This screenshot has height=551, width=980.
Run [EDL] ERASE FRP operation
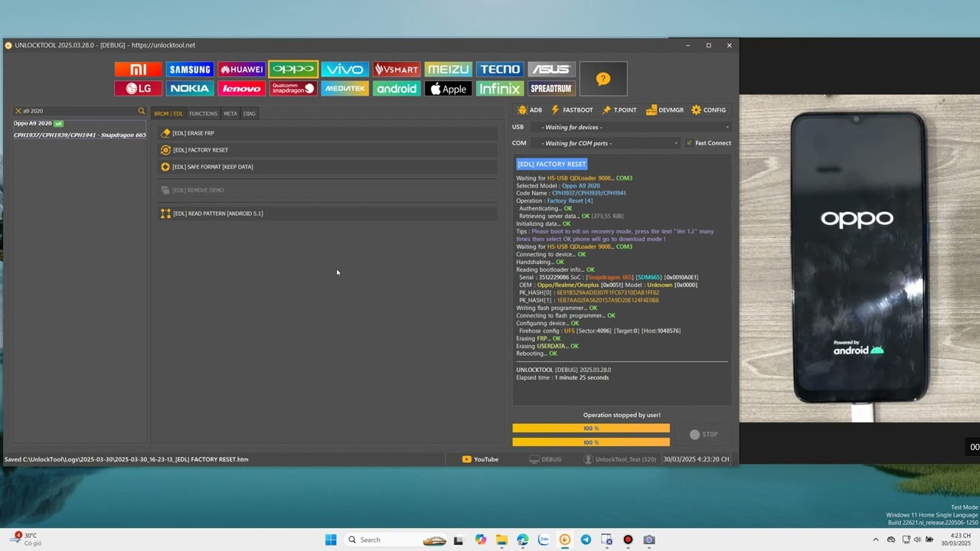(328, 133)
